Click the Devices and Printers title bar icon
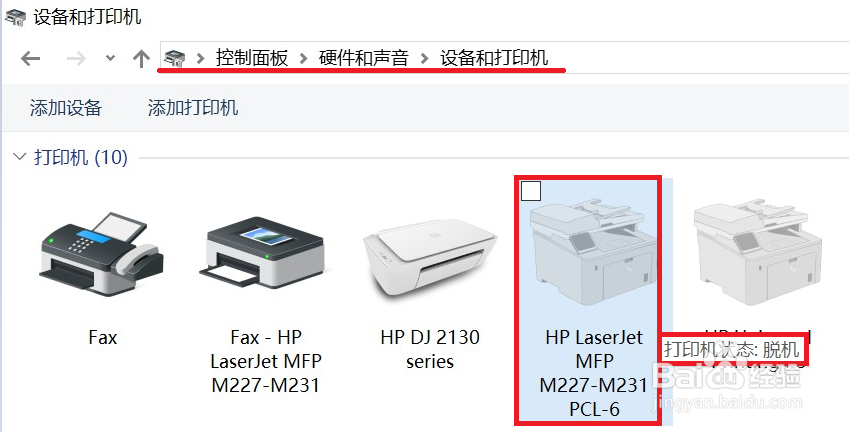 pyautogui.click(x=15, y=17)
